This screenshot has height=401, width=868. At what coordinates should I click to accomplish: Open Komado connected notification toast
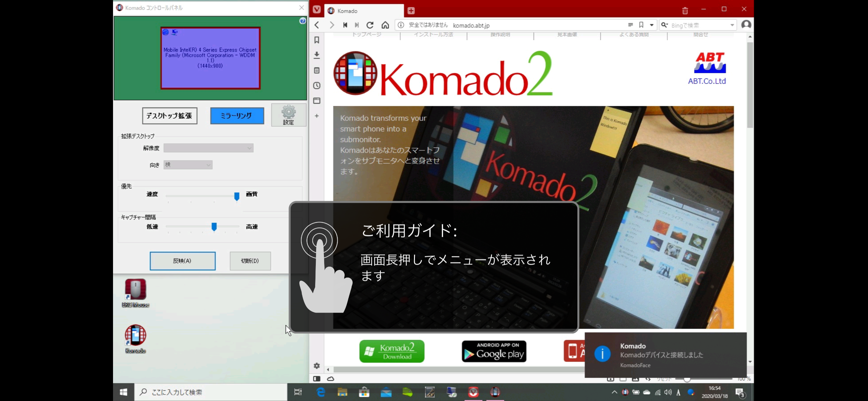(x=666, y=355)
